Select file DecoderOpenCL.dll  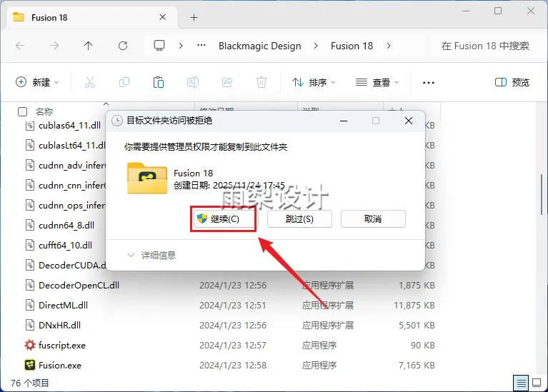click(x=79, y=286)
